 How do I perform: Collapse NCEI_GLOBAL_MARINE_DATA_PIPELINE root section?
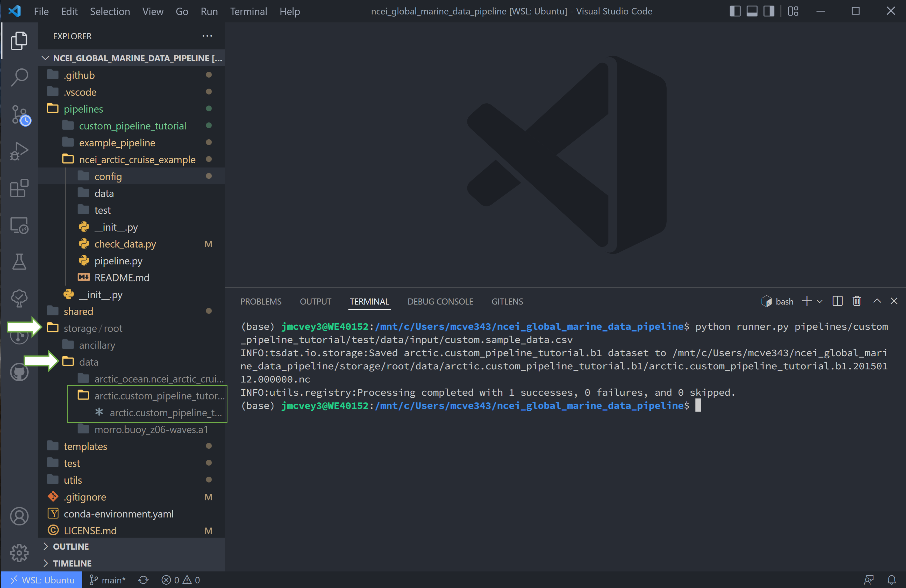pyautogui.click(x=131, y=58)
